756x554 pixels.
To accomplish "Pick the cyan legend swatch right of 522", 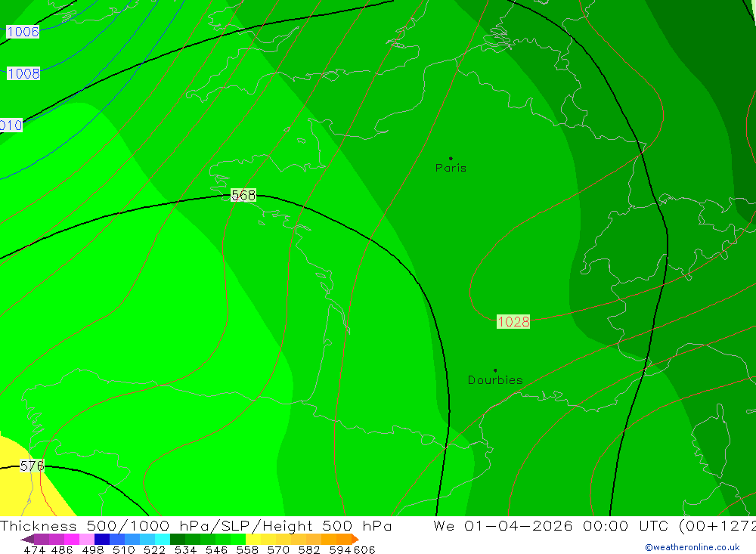I will point(163,539).
